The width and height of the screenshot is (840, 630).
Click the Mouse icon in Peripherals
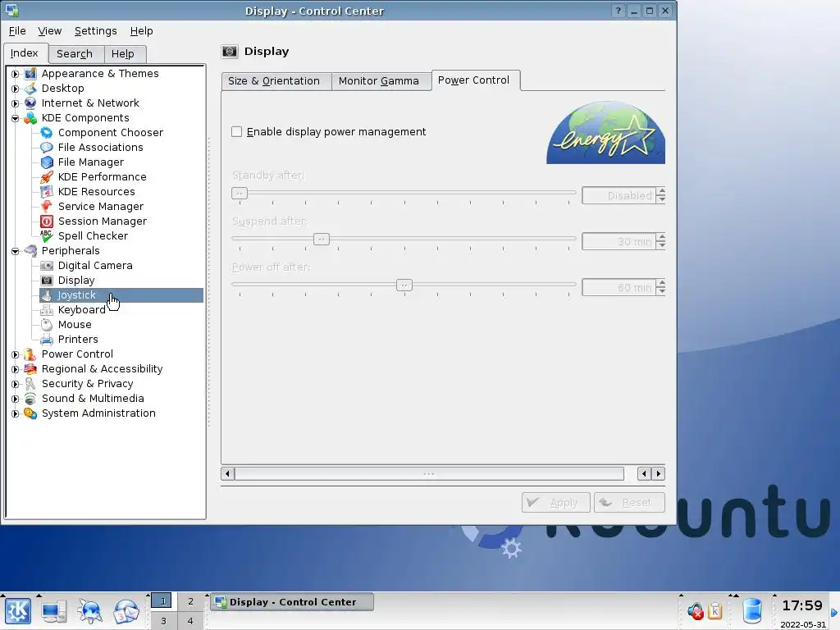(47, 325)
